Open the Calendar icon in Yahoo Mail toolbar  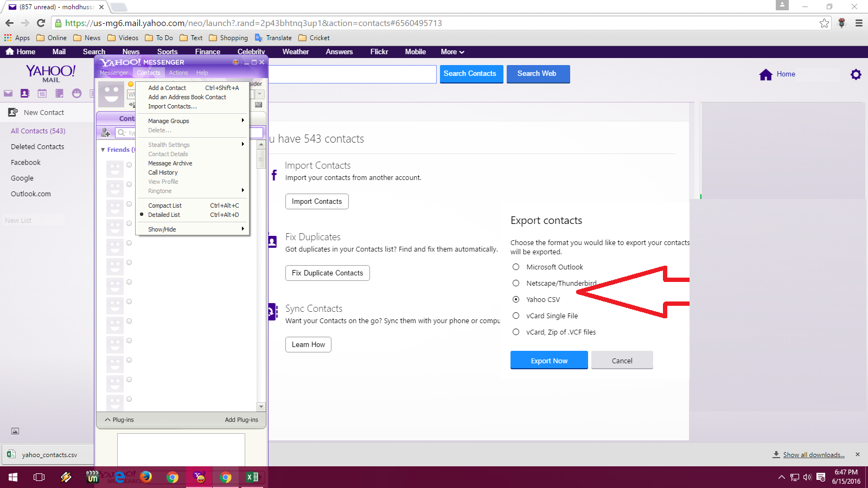pos(42,93)
